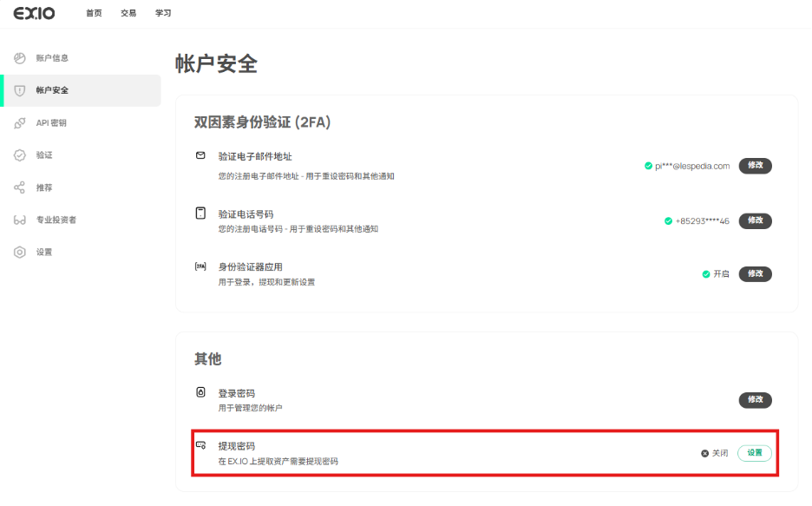This screenshot has width=812, height=506.
Task: Modify the login password
Action: tap(755, 400)
